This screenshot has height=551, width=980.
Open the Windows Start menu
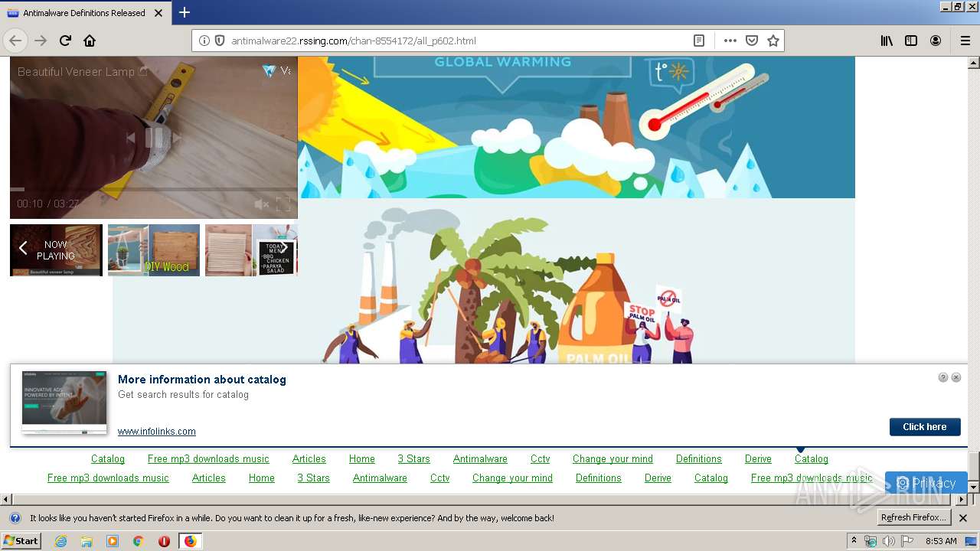point(21,541)
